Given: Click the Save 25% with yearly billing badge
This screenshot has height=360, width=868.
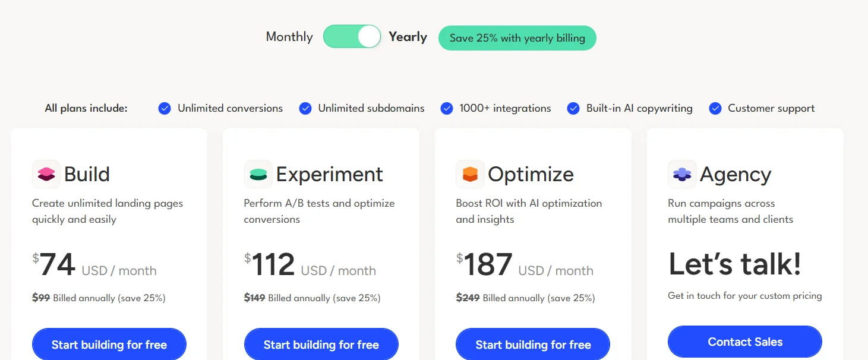Looking at the screenshot, I should tap(517, 38).
